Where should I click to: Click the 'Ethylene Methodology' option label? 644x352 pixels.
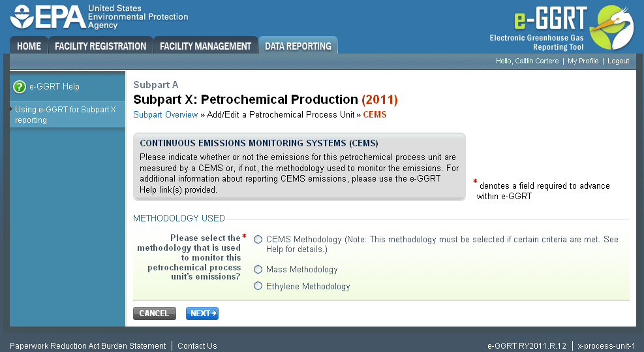[x=308, y=286]
